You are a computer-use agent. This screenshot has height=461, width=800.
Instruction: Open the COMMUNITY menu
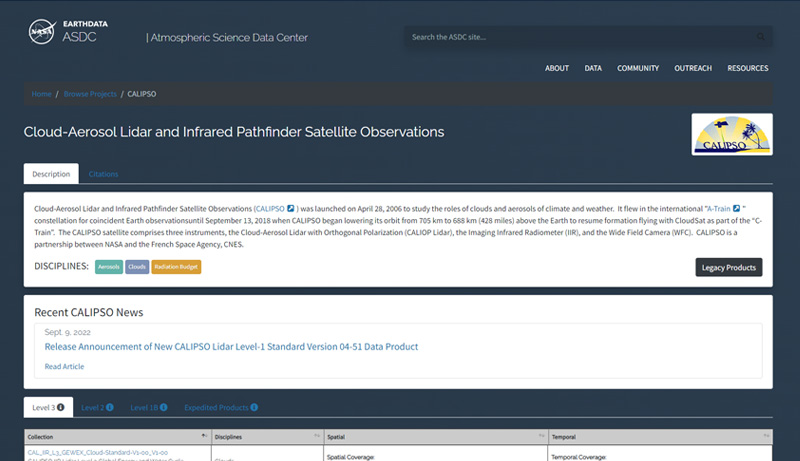pos(638,68)
